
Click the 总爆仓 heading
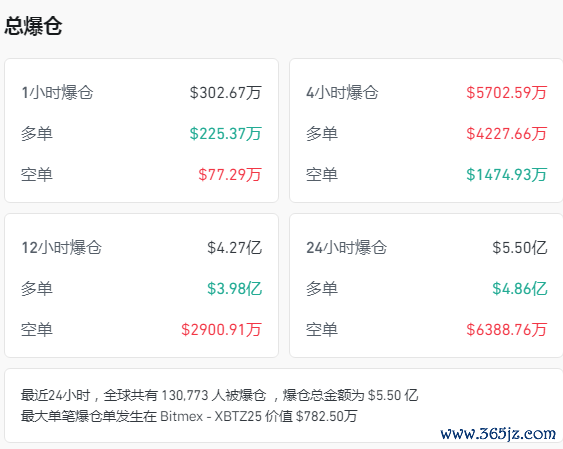coord(33,26)
